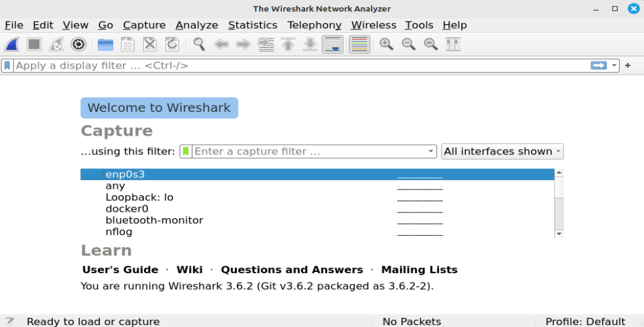644x327 pixels.
Task: Select the Loopback: lo interface
Action: [139, 197]
